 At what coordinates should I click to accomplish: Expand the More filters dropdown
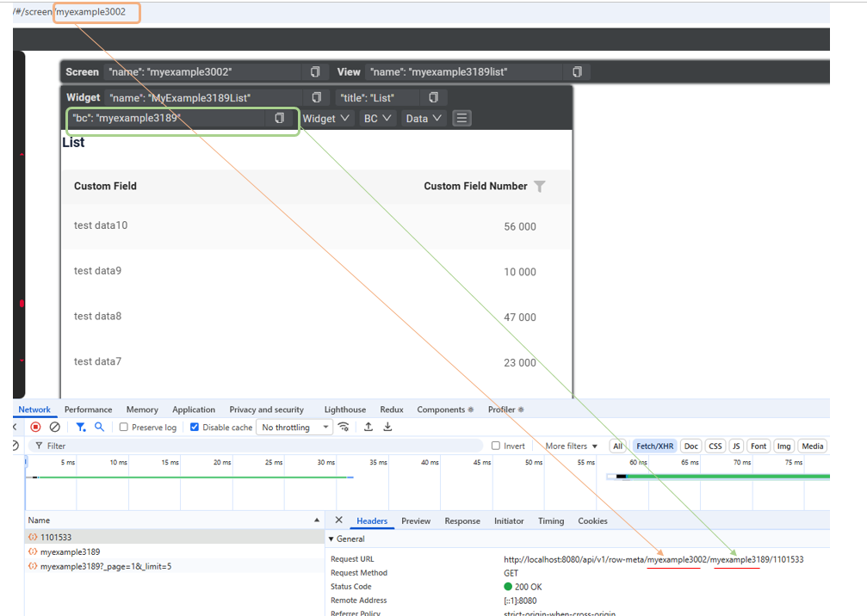pos(571,446)
